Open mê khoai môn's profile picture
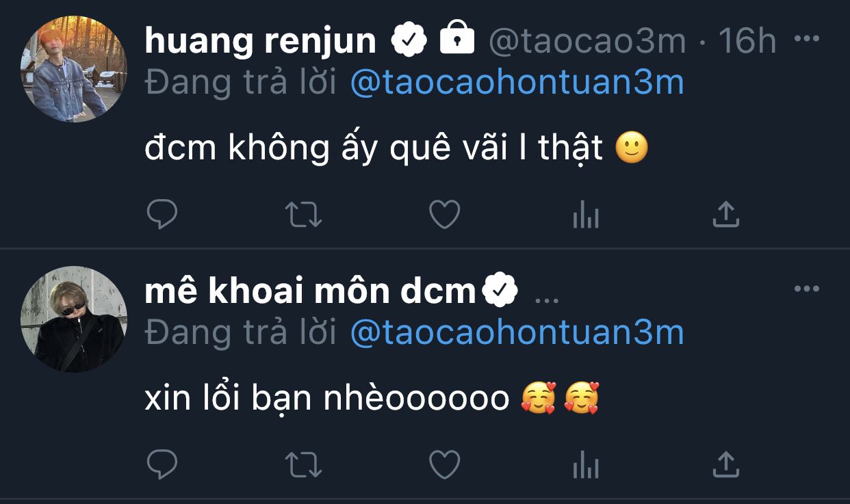850x504 pixels. [x=74, y=319]
